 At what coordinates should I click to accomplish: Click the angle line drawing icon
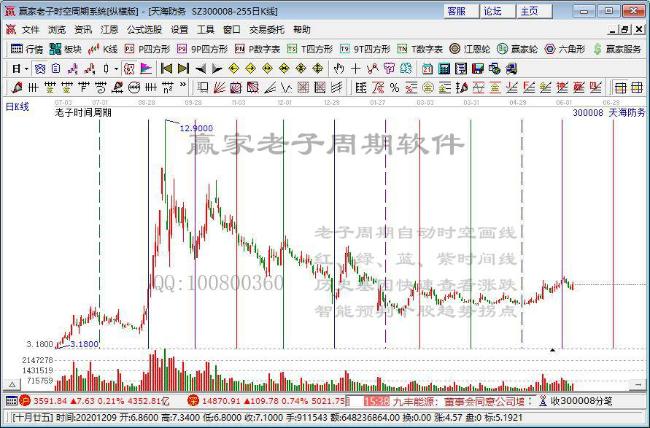tap(270, 88)
